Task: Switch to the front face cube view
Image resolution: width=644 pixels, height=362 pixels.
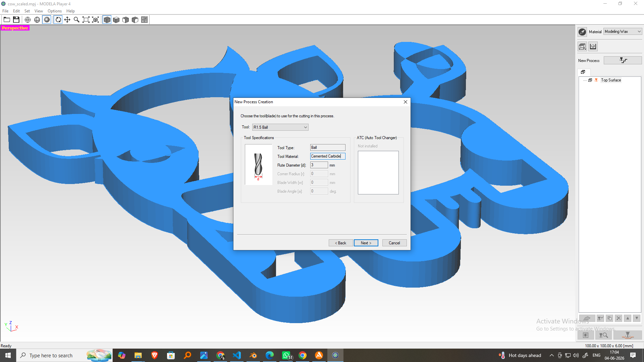Action: click(126, 20)
